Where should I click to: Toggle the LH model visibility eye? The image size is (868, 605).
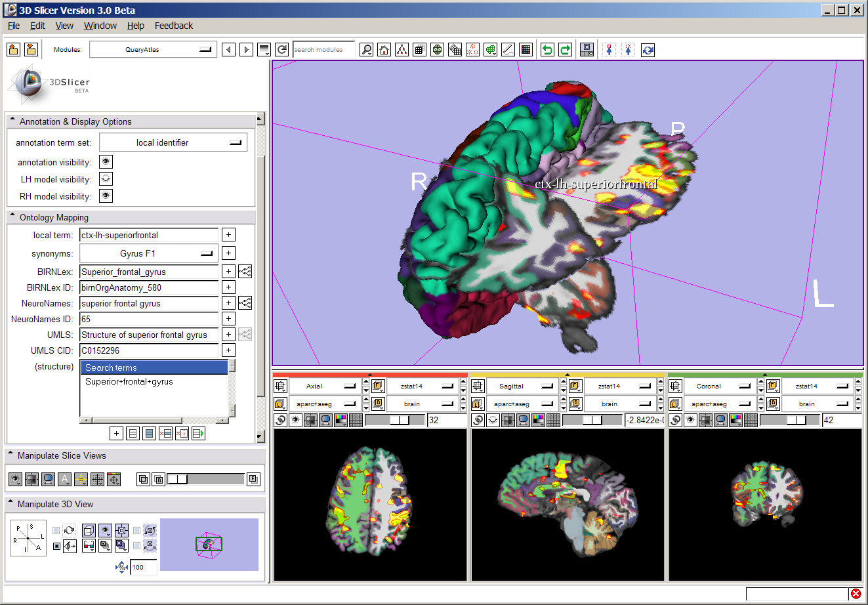(x=106, y=179)
